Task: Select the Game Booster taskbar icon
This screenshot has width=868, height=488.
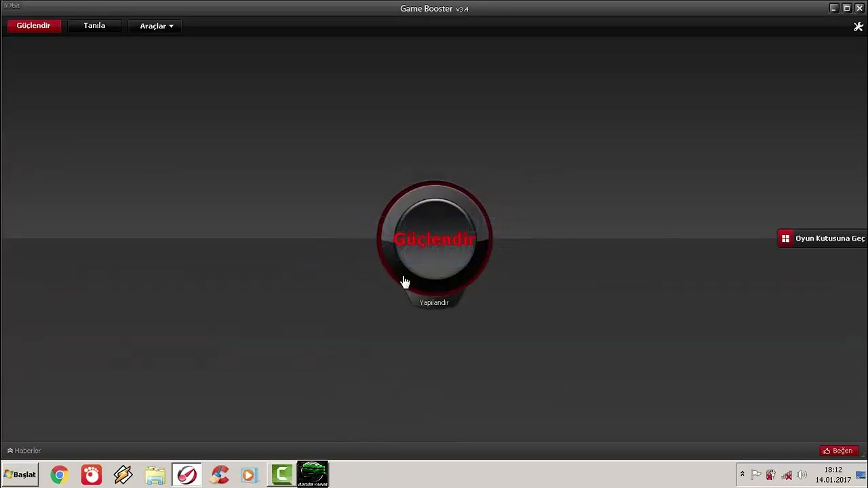Action: click(x=186, y=474)
